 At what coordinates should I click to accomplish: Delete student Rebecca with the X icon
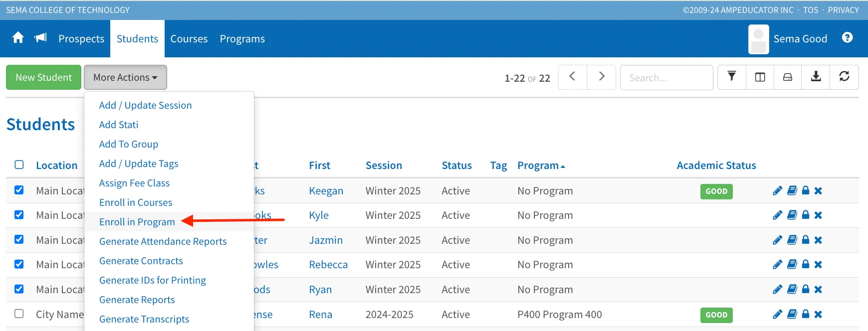818,265
